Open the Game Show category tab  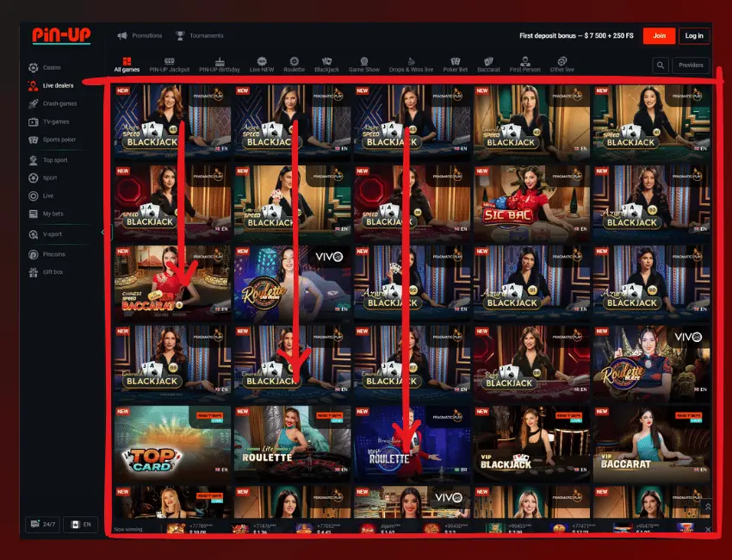(x=364, y=65)
